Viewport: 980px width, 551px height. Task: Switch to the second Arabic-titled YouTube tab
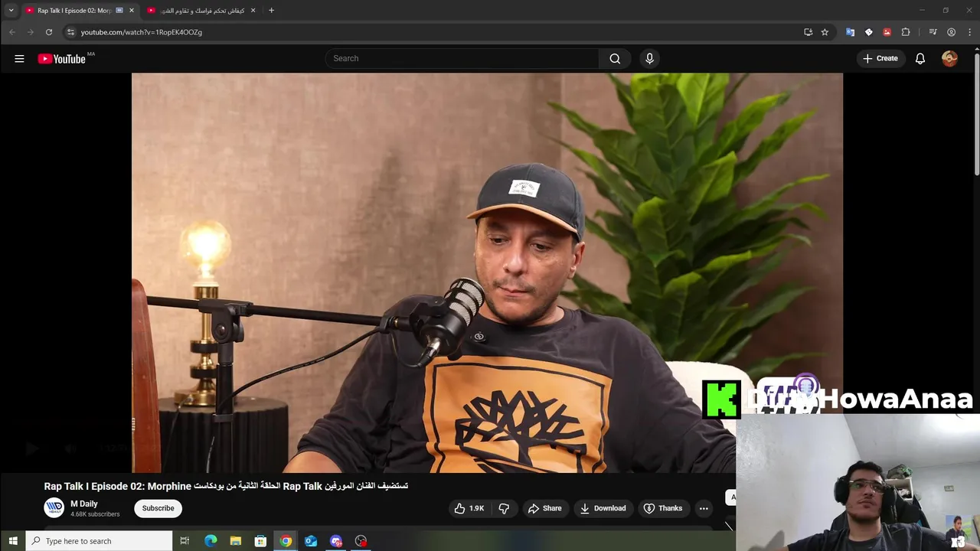201,11
